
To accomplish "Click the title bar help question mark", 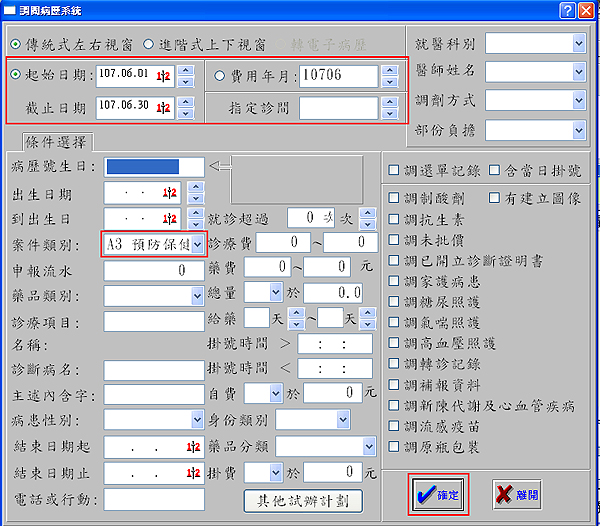I will 567,10.
